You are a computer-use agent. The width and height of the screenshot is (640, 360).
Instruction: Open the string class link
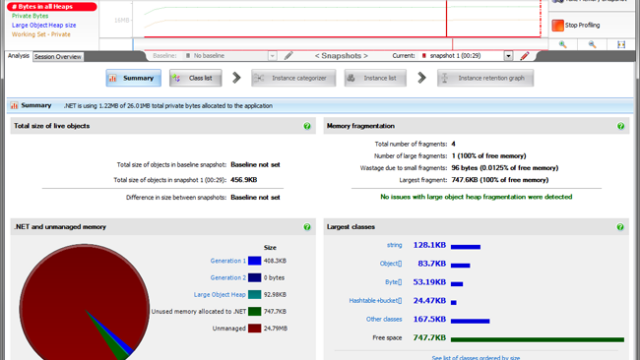pyautogui.click(x=394, y=245)
